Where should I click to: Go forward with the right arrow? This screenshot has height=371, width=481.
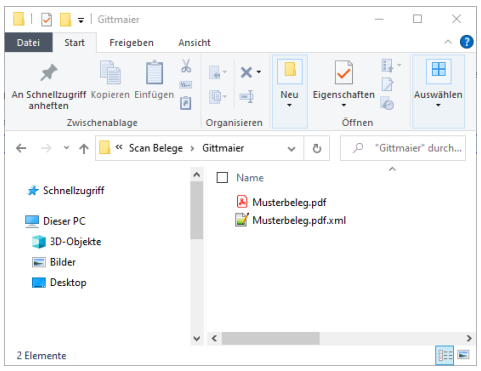click(46, 148)
